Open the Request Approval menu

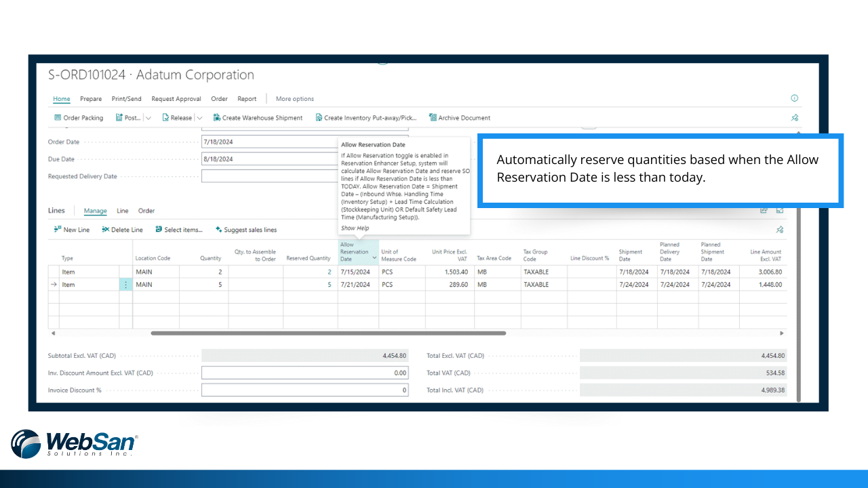click(176, 99)
